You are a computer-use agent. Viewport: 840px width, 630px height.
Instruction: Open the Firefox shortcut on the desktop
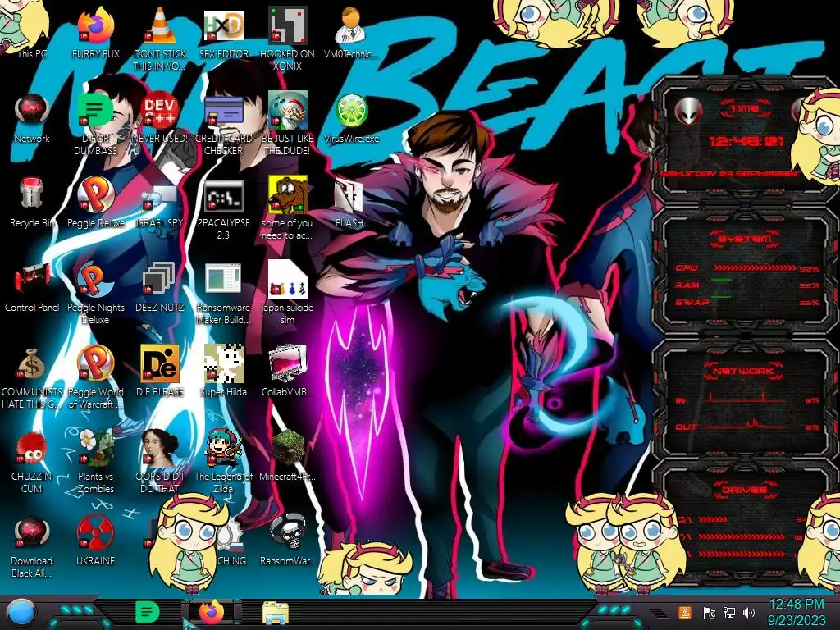click(x=95, y=25)
